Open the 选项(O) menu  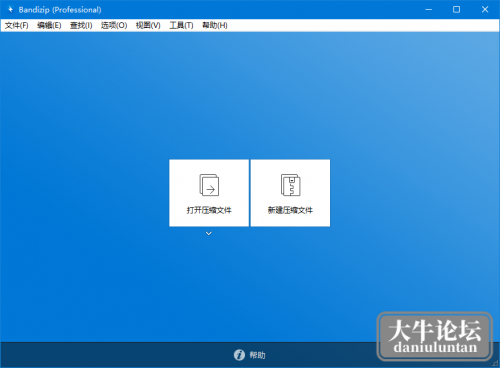(x=114, y=25)
